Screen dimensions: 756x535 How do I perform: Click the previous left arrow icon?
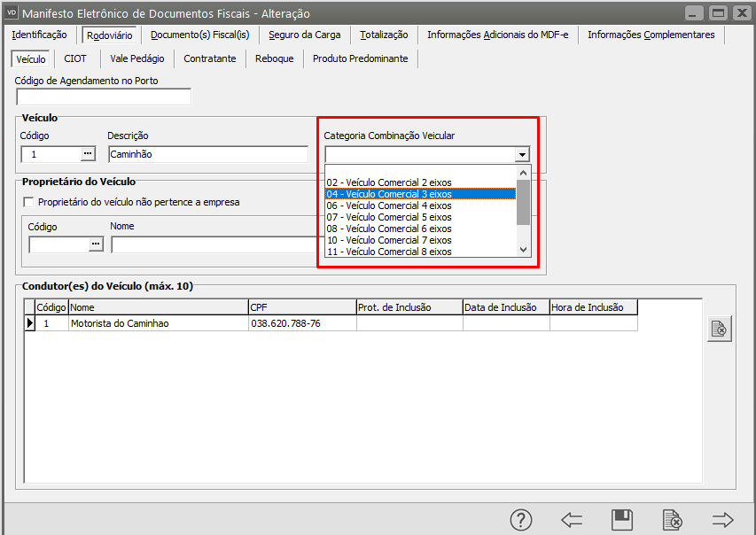tap(572, 520)
